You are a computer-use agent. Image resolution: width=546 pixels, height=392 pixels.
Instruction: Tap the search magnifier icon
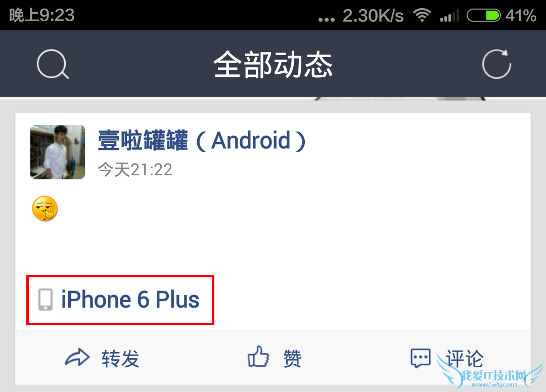coord(53,64)
